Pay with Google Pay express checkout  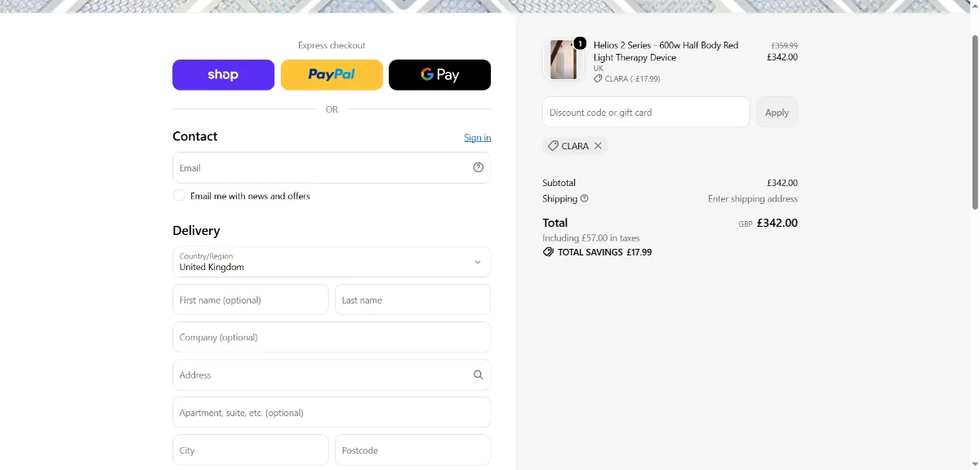point(439,75)
